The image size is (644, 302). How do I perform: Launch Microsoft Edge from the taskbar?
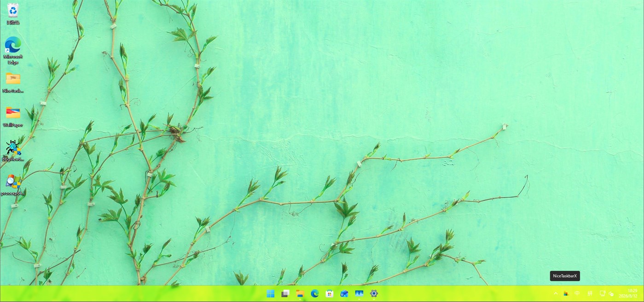coord(315,294)
